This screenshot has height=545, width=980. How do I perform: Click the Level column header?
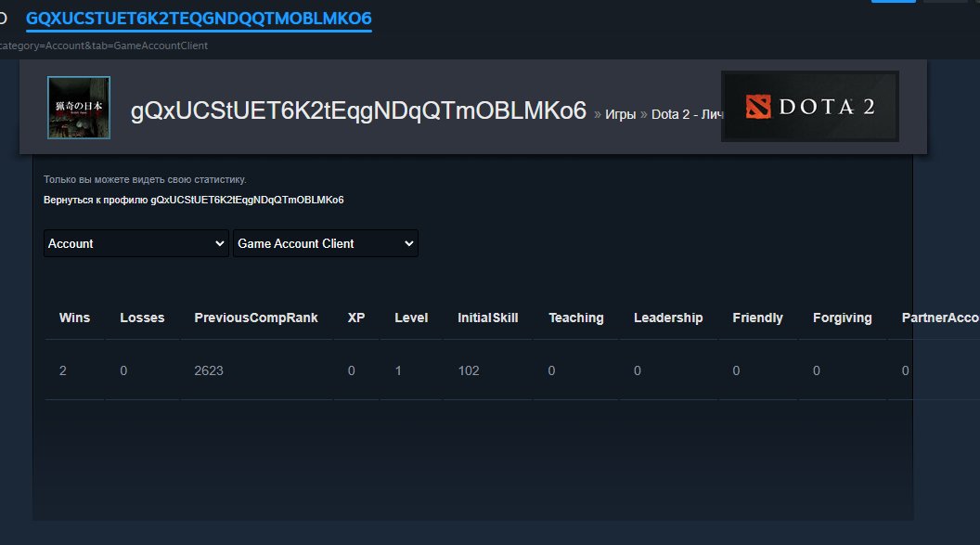click(x=411, y=318)
